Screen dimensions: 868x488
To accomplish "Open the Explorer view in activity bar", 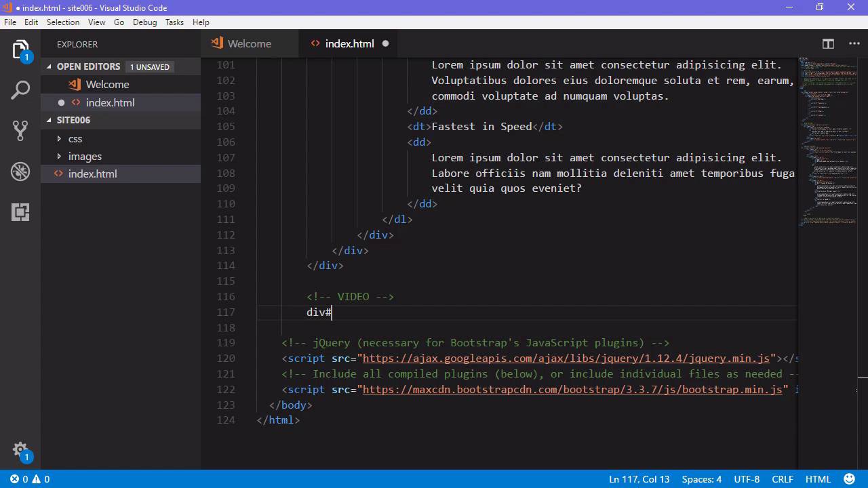I will [x=20, y=50].
